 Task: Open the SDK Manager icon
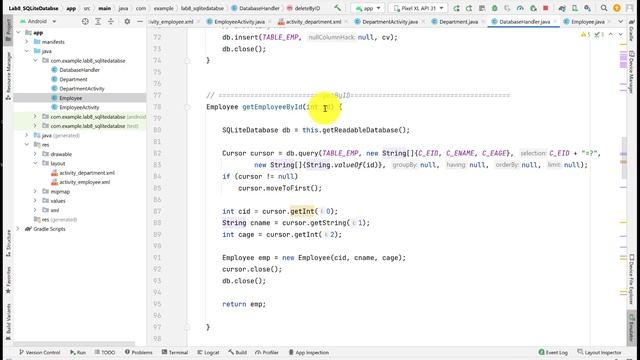click(587, 8)
